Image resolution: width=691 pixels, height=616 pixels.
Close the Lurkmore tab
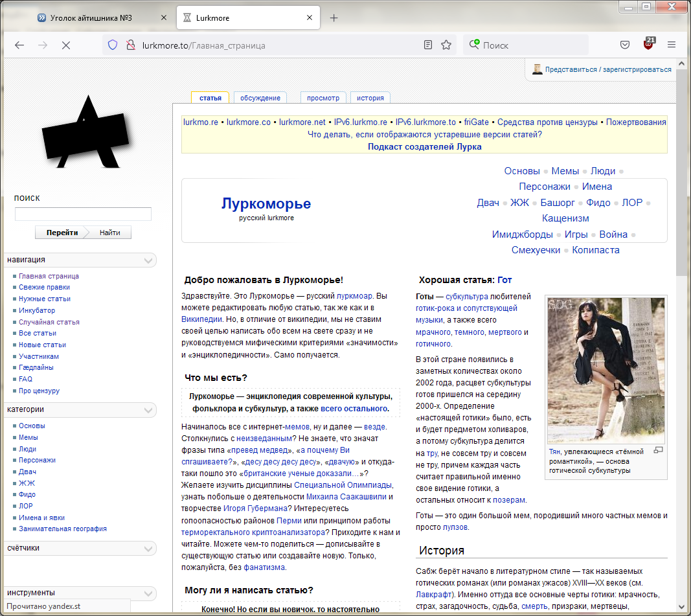(x=310, y=17)
